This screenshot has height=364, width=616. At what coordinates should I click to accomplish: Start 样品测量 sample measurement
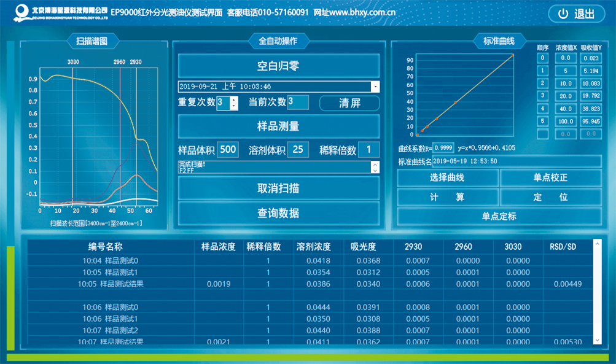(x=278, y=126)
